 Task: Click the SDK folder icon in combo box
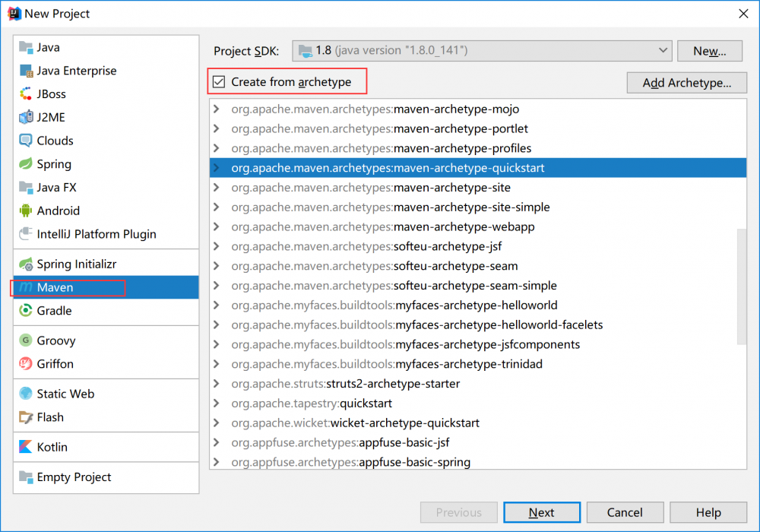306,50
